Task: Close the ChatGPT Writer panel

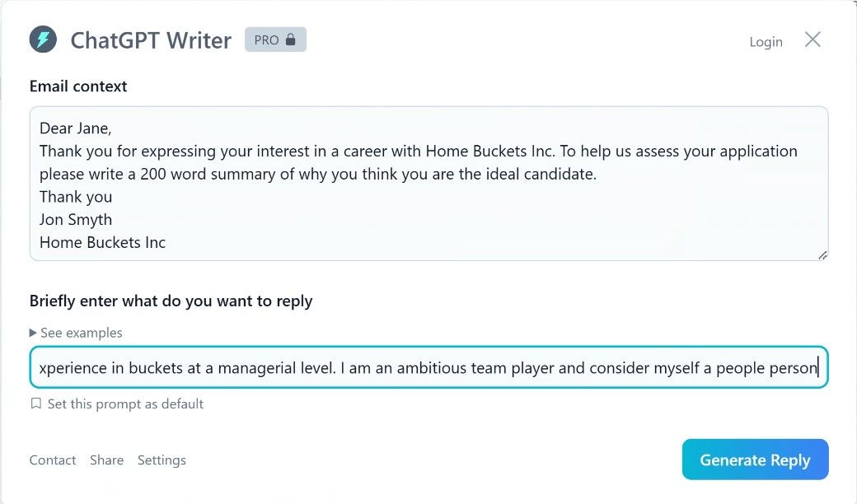Action: tap(813, 40)
